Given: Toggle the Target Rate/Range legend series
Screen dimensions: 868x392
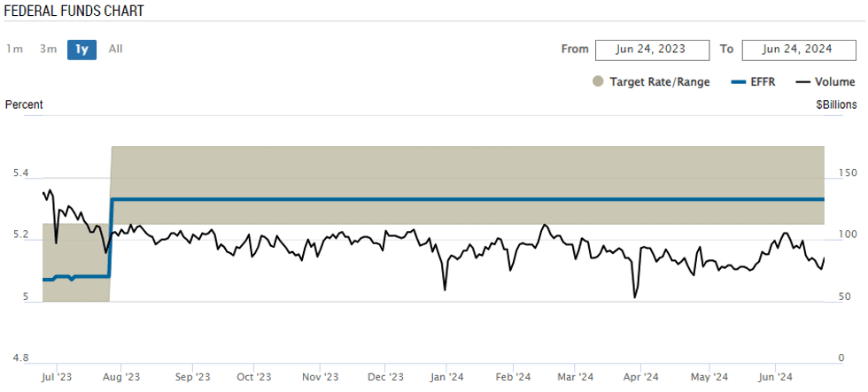Looking at the screenshot, I should tap(651, 81).
